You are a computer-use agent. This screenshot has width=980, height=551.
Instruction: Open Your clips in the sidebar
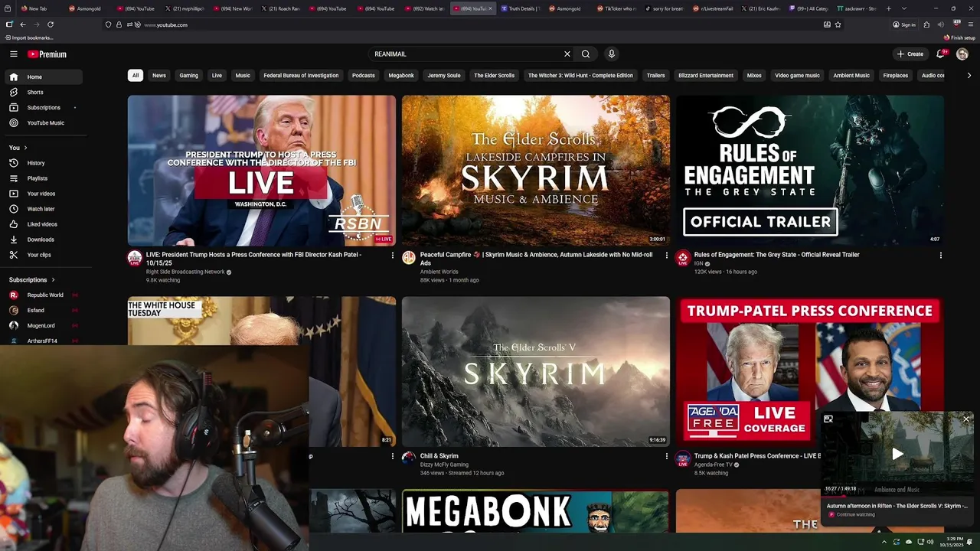click(x=44, y=255)
